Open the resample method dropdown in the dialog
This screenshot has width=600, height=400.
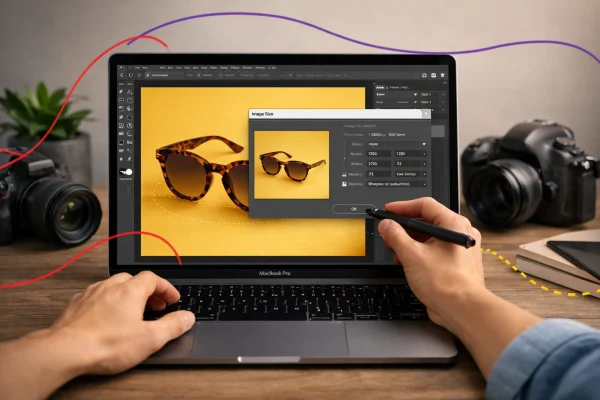pyautogui.click(x=397, y=184)
